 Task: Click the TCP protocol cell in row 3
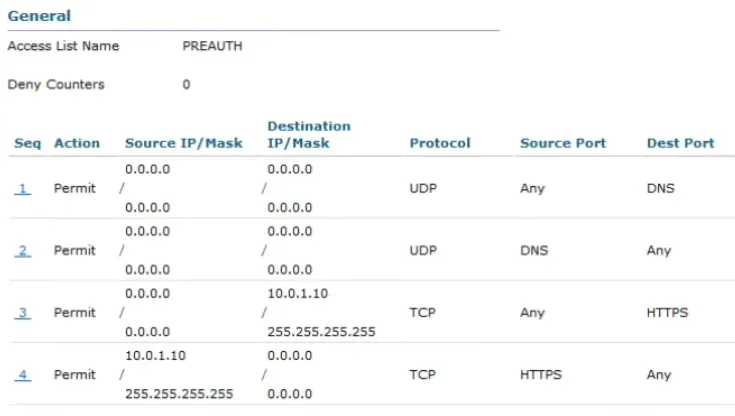[x=422, y=313]
